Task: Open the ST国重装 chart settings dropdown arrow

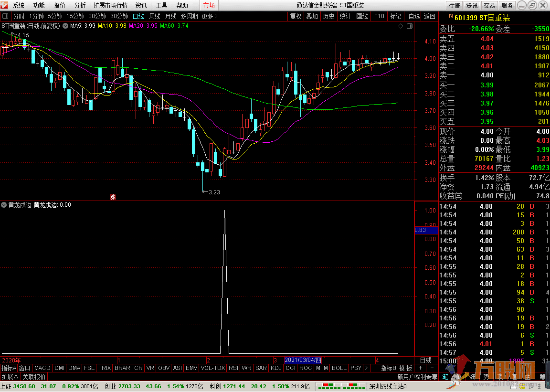Action: click(x=64, y=26)
